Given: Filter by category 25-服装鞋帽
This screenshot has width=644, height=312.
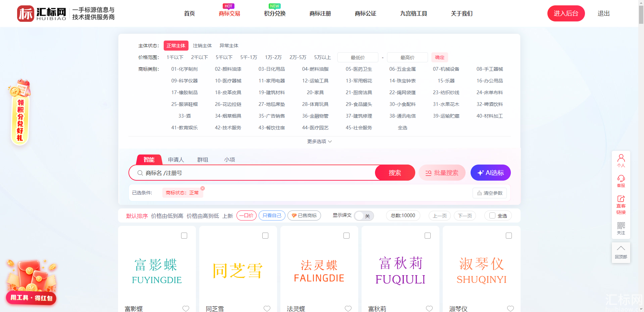Looking at the screenshot, I should [x=184, y=104].
